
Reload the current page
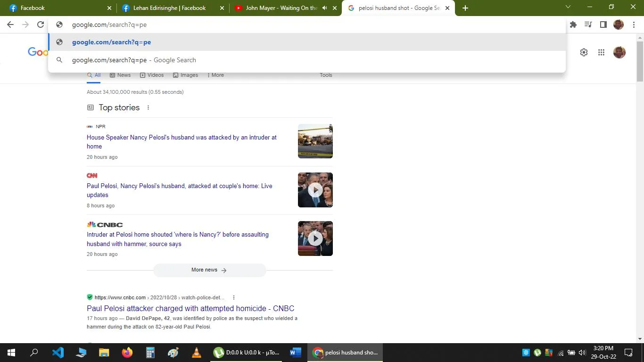pyautogui.click(x=41, y=25)
